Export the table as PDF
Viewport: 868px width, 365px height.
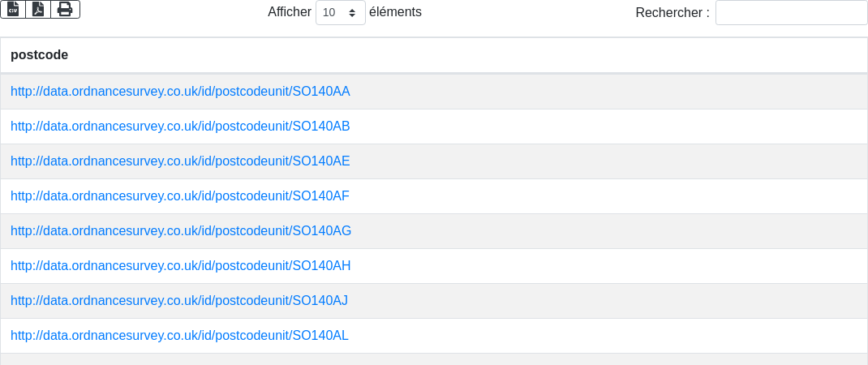click(x=38, y=9)
